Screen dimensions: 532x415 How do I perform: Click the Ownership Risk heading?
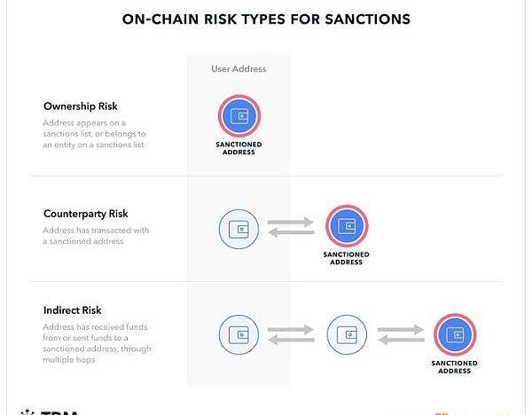(81, 106)
